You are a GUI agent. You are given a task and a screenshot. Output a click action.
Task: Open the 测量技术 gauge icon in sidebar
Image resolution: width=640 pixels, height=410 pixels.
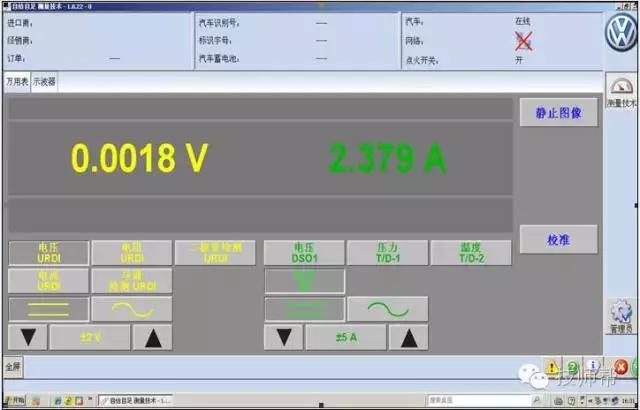[x=622, y=92]
